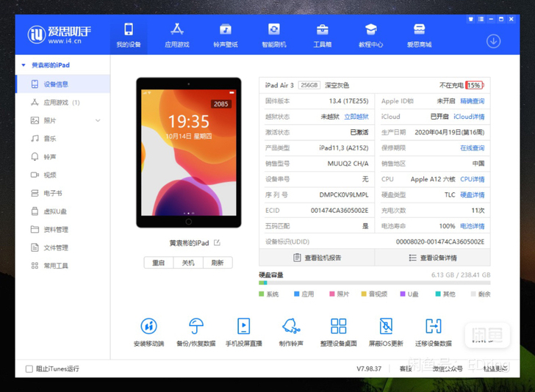The height and width of the screenshot is (392, 535).
Task: Open the 智能刷机 top tab
Action: click(273, 35)
